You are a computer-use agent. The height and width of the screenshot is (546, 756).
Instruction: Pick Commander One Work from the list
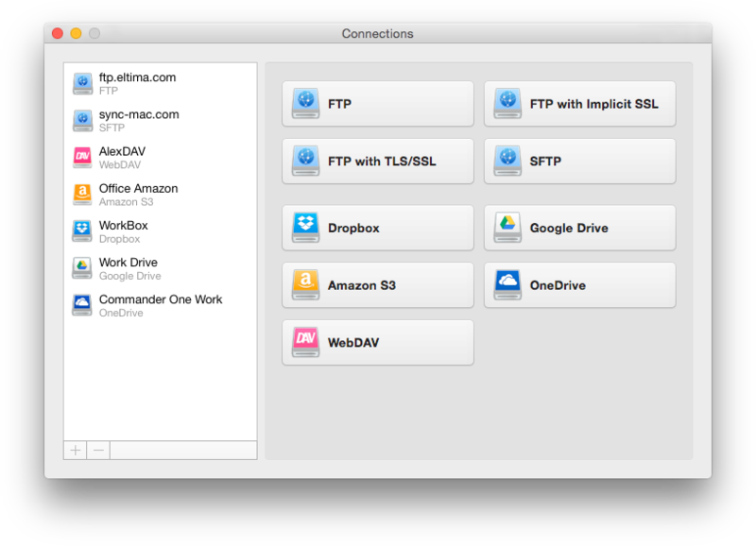click(x=160, y=305)
